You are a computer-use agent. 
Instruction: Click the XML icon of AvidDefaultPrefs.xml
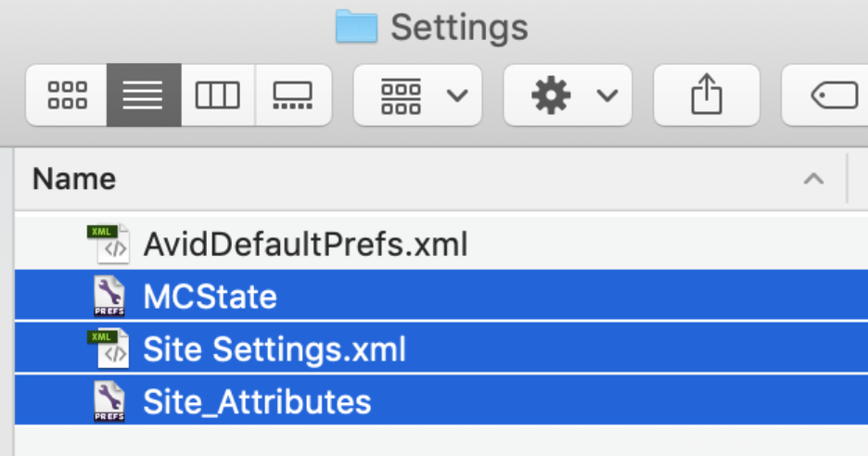point(108,244)
